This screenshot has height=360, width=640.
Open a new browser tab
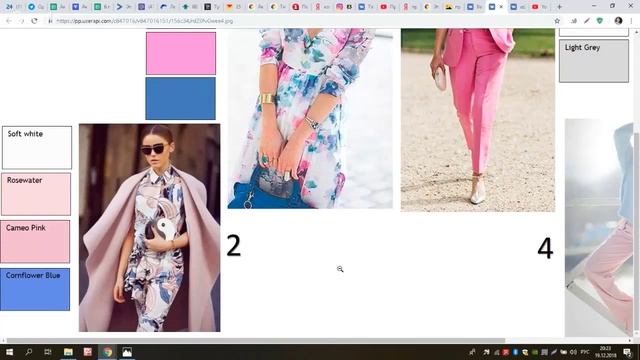click(x=559, y=7)
